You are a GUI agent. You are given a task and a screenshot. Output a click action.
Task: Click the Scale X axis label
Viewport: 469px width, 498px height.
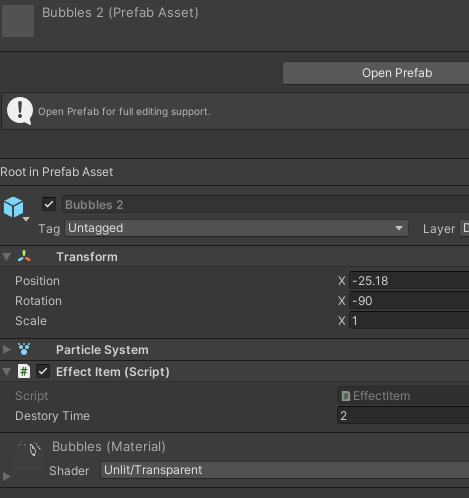point(342,321)
